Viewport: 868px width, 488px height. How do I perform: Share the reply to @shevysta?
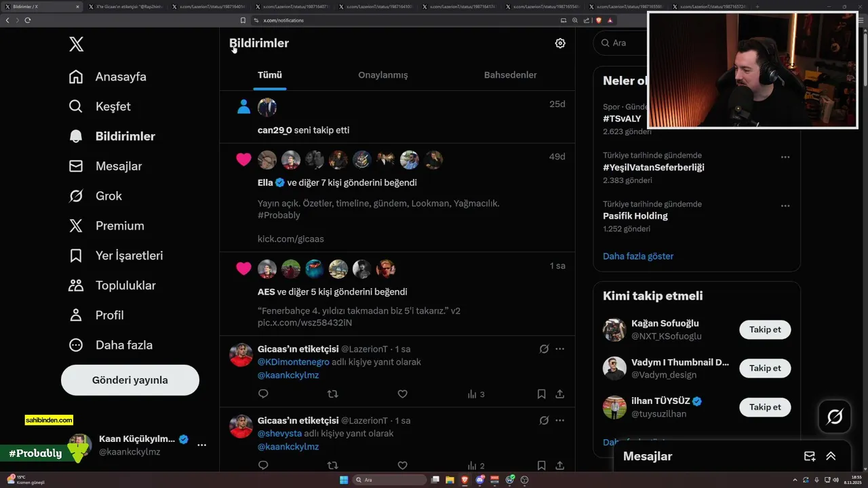560,466
